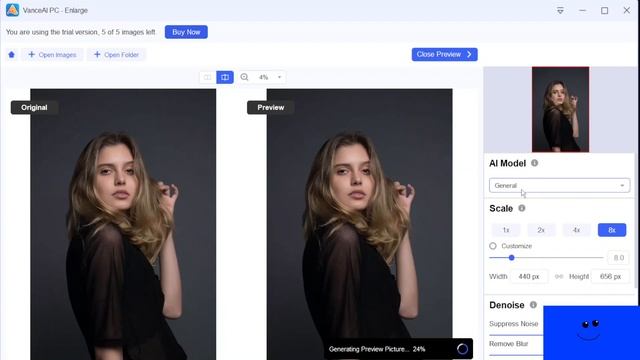Toggle the width-height link icon
Screen dimensions: 640x360
click(559, 276)
